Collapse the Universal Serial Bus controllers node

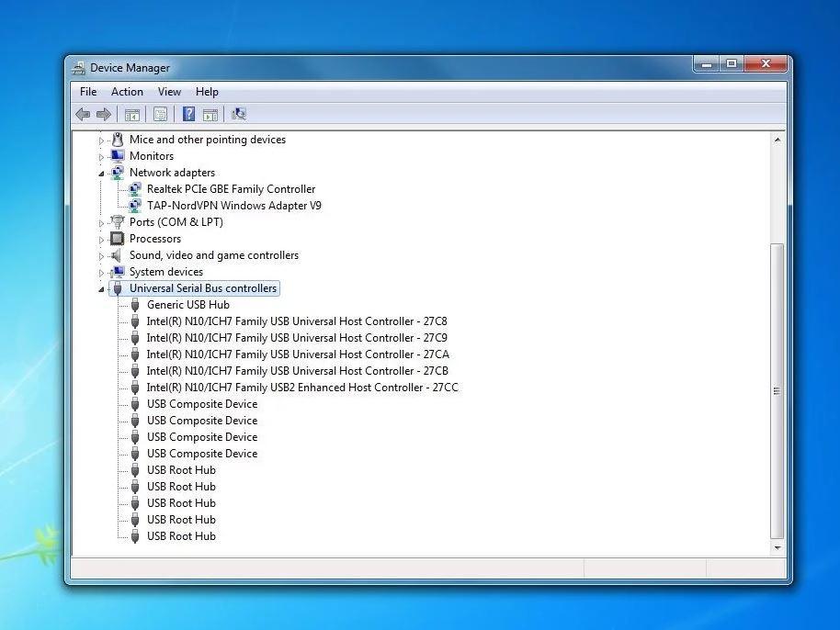click(102, 289)
